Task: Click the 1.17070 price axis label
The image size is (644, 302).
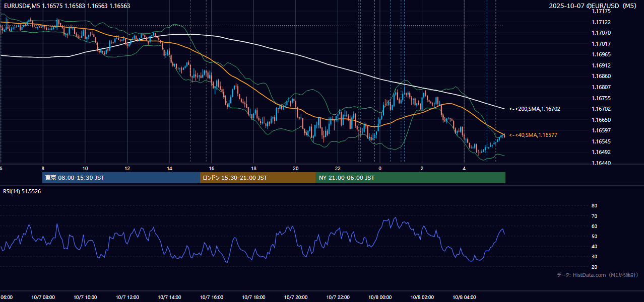Action: 601,33
